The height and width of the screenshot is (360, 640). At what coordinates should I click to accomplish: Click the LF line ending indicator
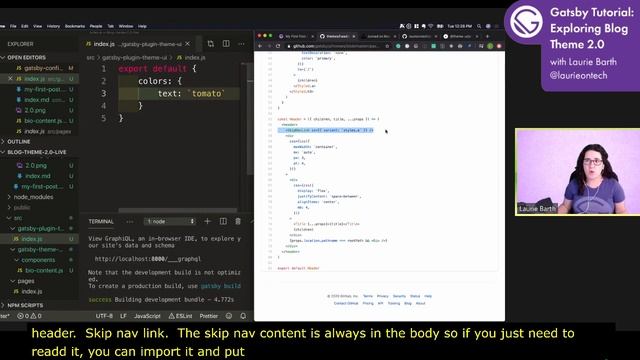tap(123, 316)
